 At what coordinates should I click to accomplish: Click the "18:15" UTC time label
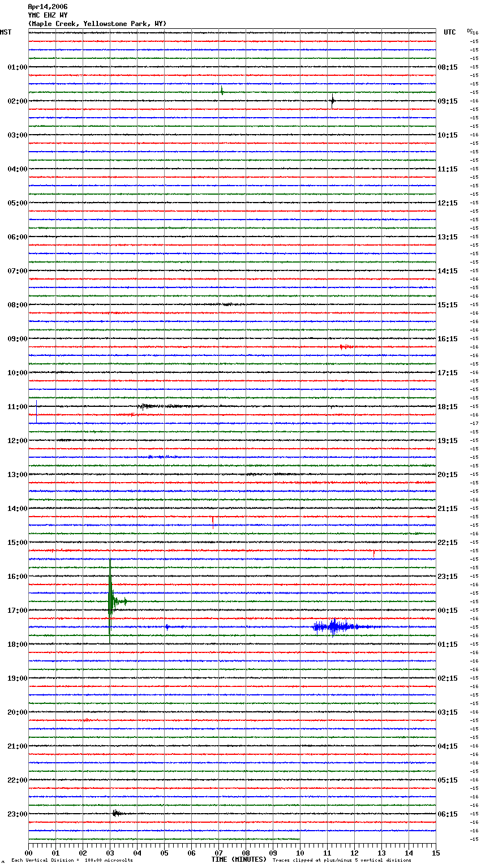point(448,407)
